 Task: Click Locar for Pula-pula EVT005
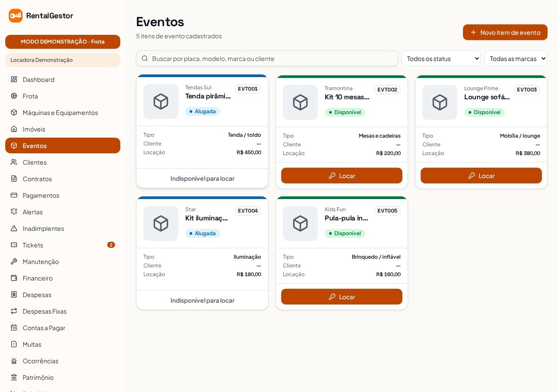click(x=342, y=297)
